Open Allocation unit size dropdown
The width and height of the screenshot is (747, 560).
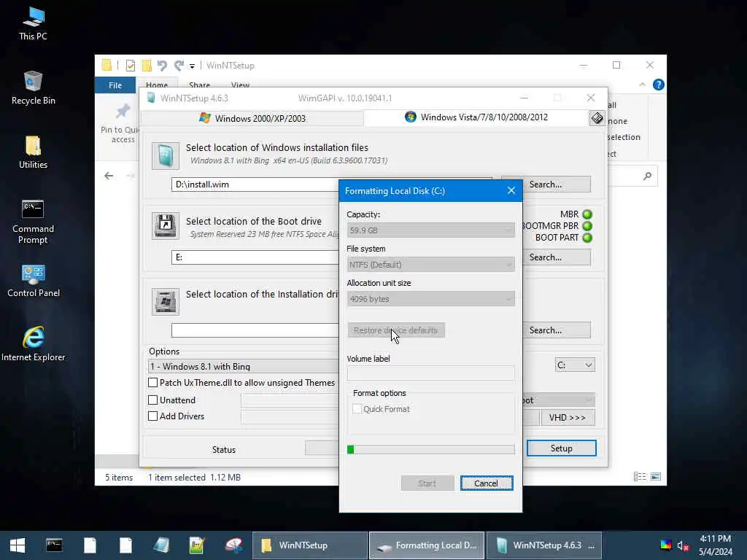430,299
